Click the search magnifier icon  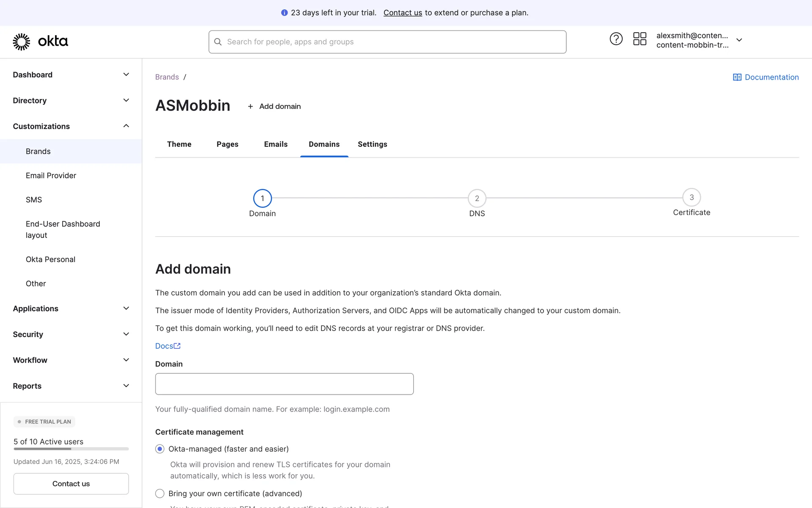tap(218, 42)
